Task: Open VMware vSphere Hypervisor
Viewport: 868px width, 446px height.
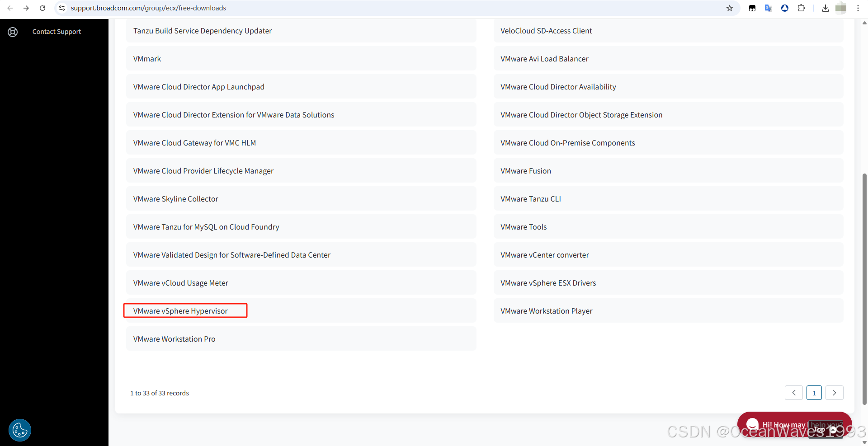Action: [x=301, y=311]
